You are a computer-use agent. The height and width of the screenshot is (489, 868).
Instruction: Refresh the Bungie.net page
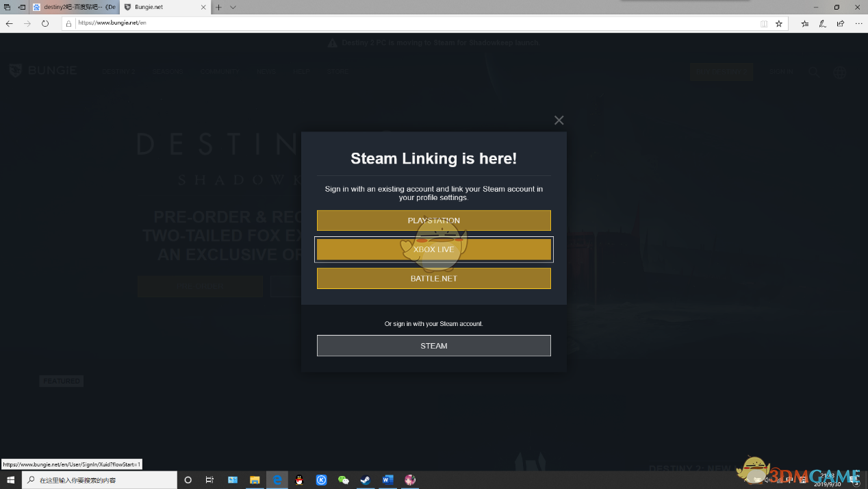click(x=44, y=23)
